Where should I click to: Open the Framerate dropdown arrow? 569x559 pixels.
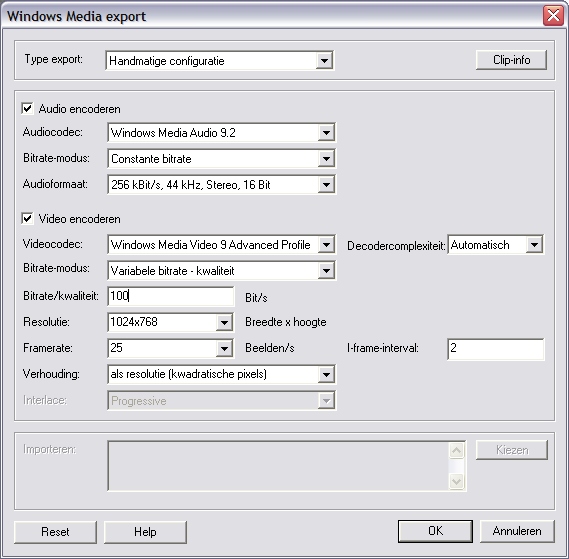tap(224, 348)
